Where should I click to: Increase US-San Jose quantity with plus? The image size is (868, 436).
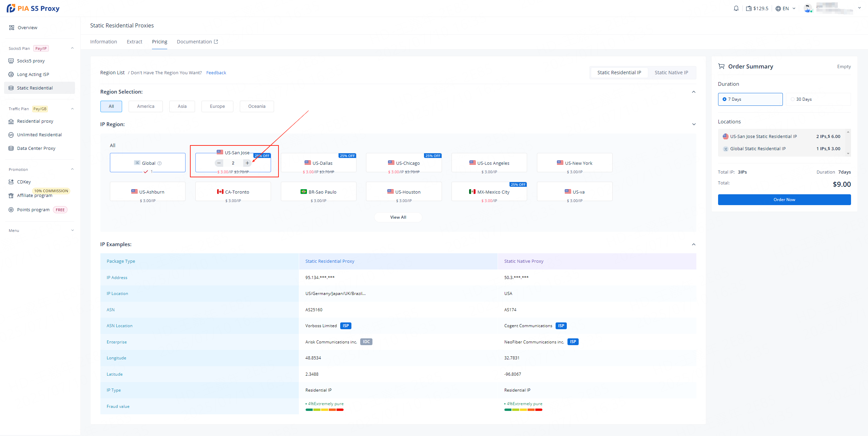pyautogui.click(x=247, y=163)
